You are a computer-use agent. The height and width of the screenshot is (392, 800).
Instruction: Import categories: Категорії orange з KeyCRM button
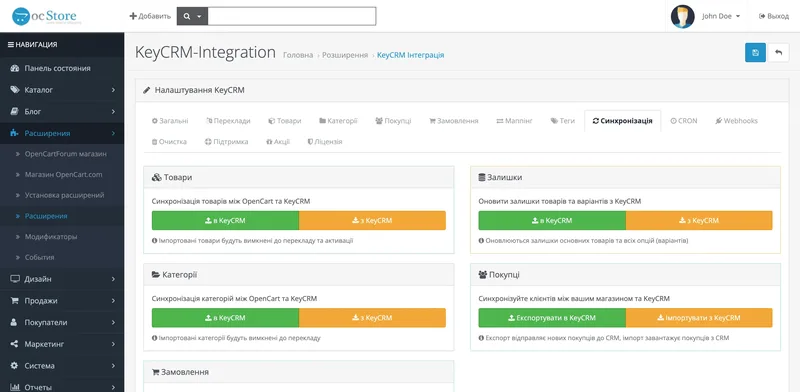point(372,317)
